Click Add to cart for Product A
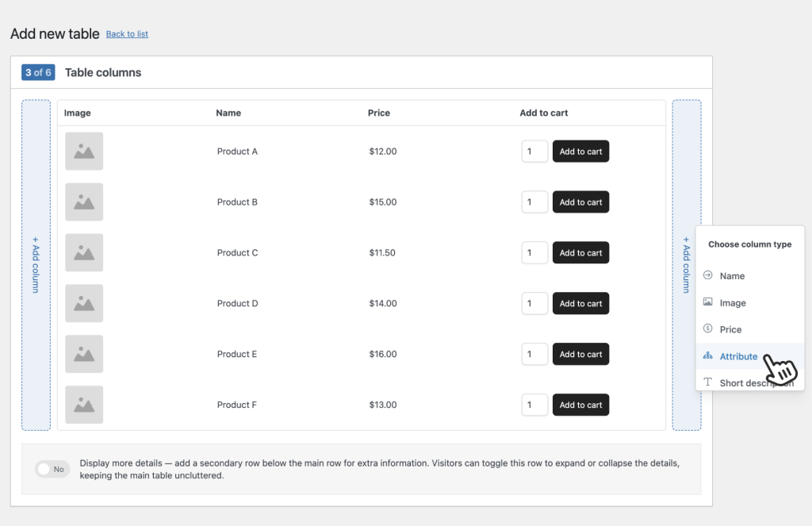Viewport: 812px width, 526px height. tap(580, 151)
